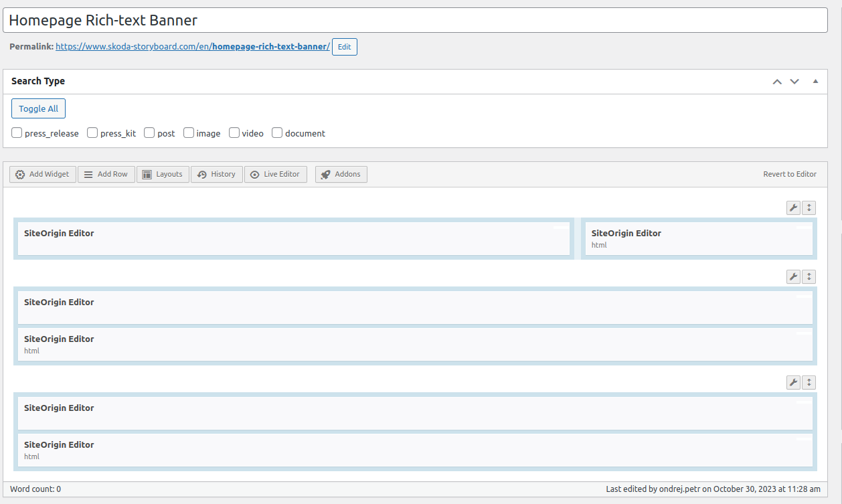This screenshot has width=842, height=504.
Task: Open wrench settings for the third row
Action: tap(793, 382)
